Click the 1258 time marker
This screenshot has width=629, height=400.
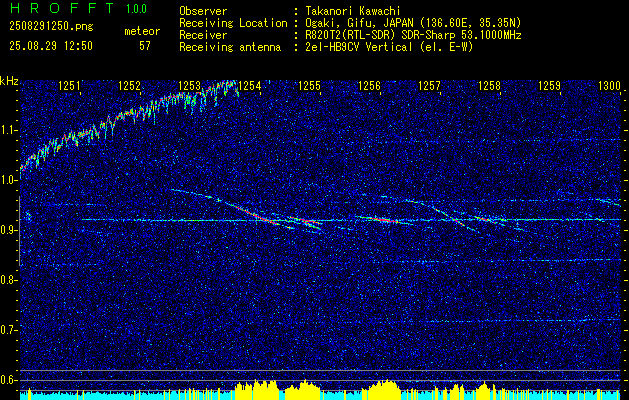489,85
